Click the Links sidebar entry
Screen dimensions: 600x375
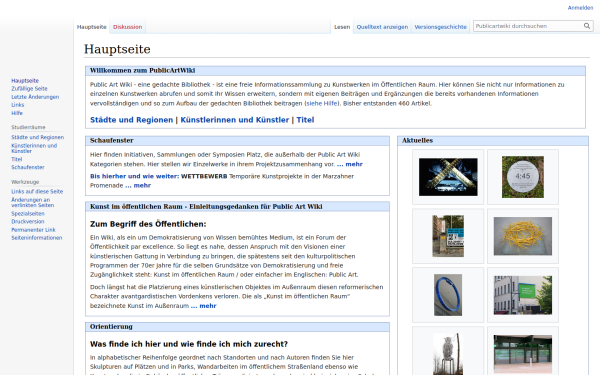(18, 105)
